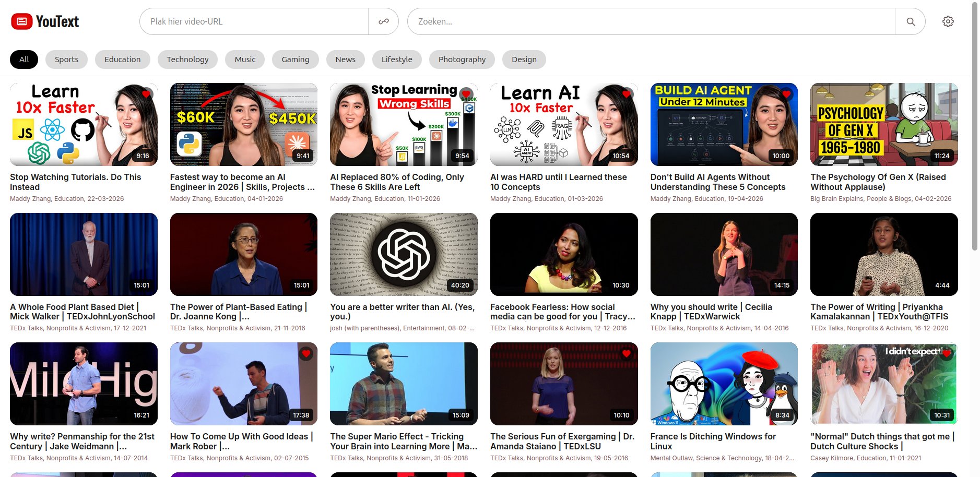
Task: Open 'France Is Ditching Windows for Linux' title
Action: 713,441
